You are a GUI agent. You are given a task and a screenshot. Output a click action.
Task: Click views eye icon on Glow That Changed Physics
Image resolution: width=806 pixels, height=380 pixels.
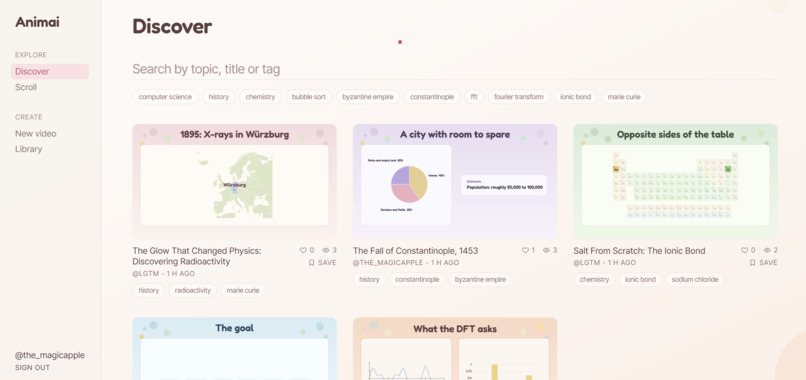click(x=325, y=250)
